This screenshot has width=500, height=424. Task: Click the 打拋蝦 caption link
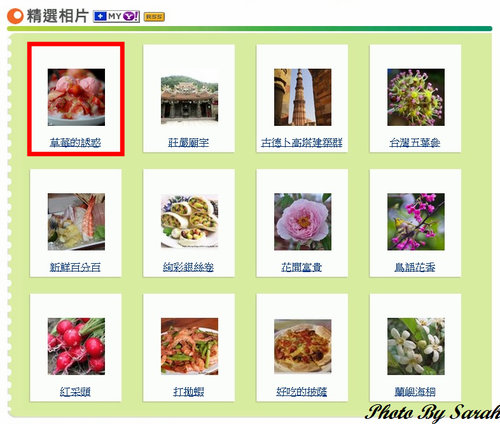click(x=189, y=392)
